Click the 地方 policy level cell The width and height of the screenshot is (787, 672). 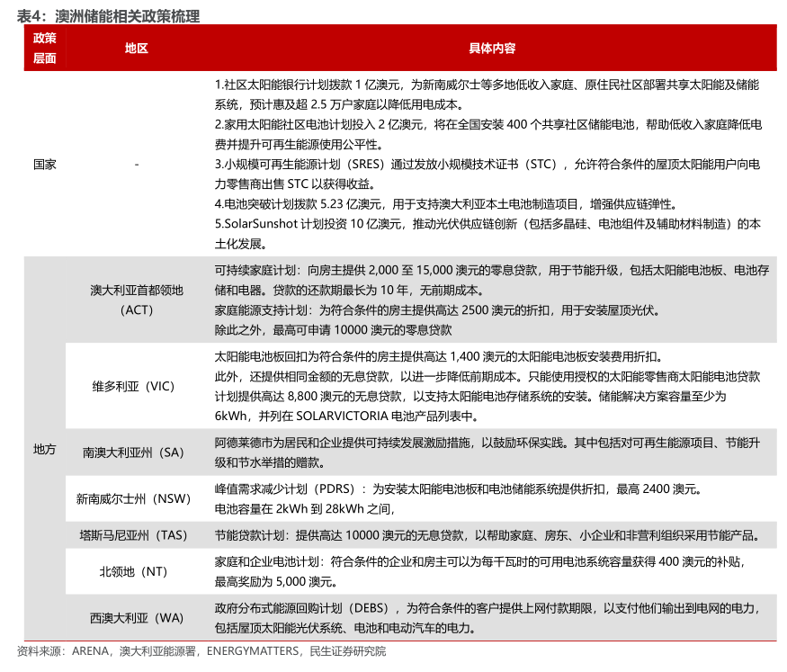(44, 449)
